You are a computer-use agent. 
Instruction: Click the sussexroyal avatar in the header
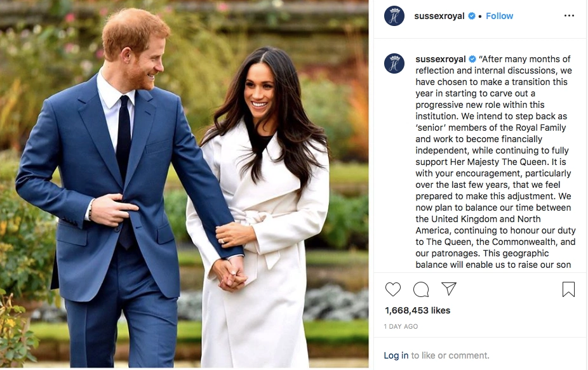(x=394, y=16)
